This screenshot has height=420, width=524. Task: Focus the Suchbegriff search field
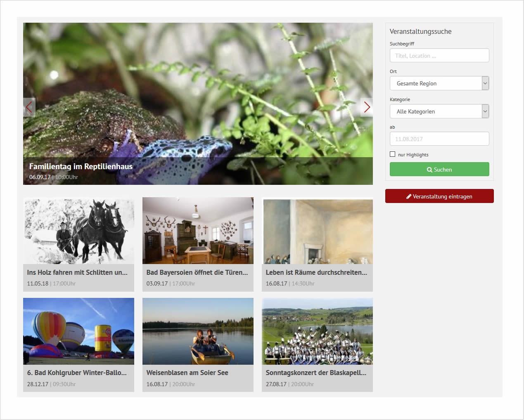pos(439,56)
